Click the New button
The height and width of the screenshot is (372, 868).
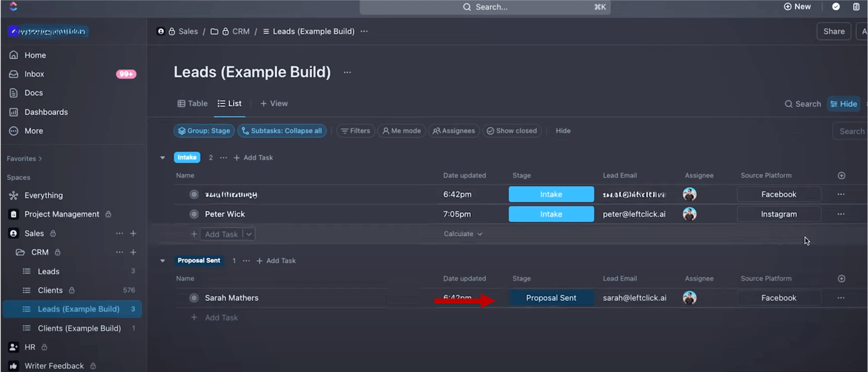click(x=797, y=6)
